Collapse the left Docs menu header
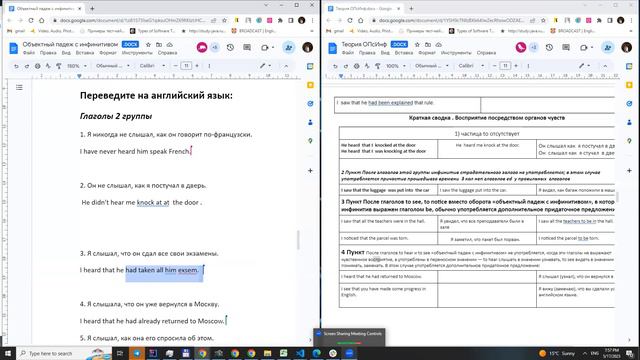Screen dimensions: 640x360 coord(286,66)
